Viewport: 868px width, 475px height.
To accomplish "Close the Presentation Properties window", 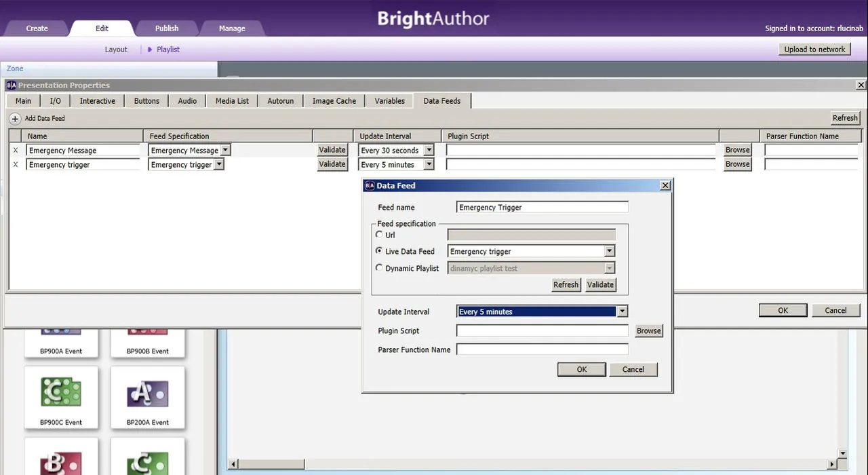I will coord(861,85).
